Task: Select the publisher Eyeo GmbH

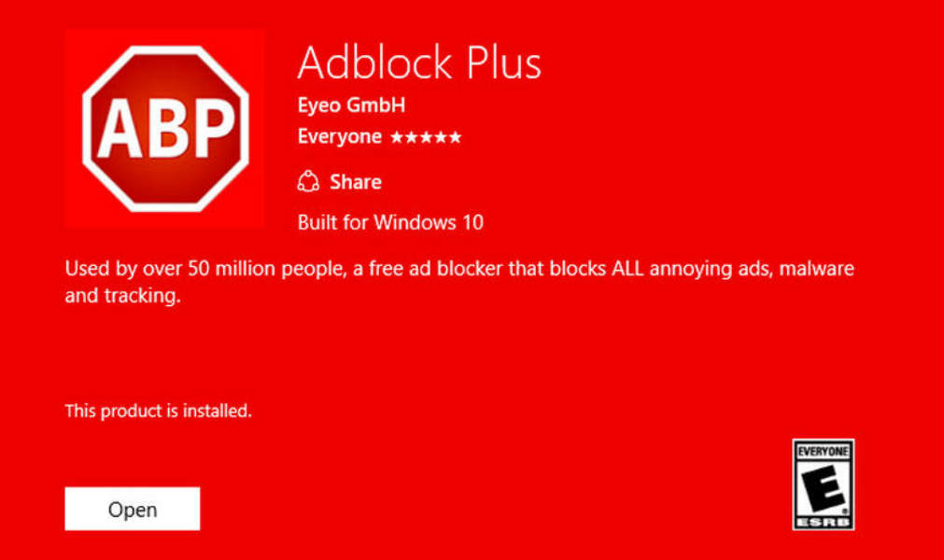Action: [x=351, y=105]
